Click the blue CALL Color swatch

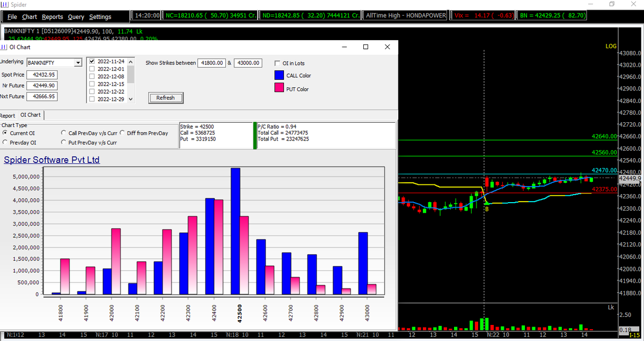pyautogui.click(x=279, y=76)
